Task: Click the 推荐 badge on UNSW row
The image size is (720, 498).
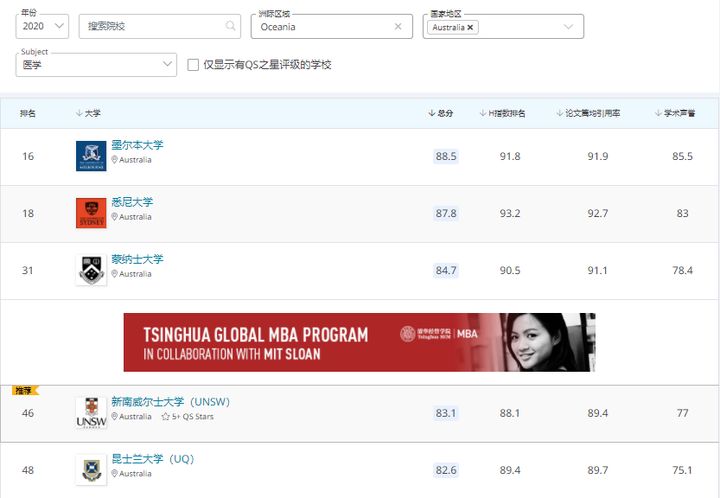Action: (x=25, y=390)
